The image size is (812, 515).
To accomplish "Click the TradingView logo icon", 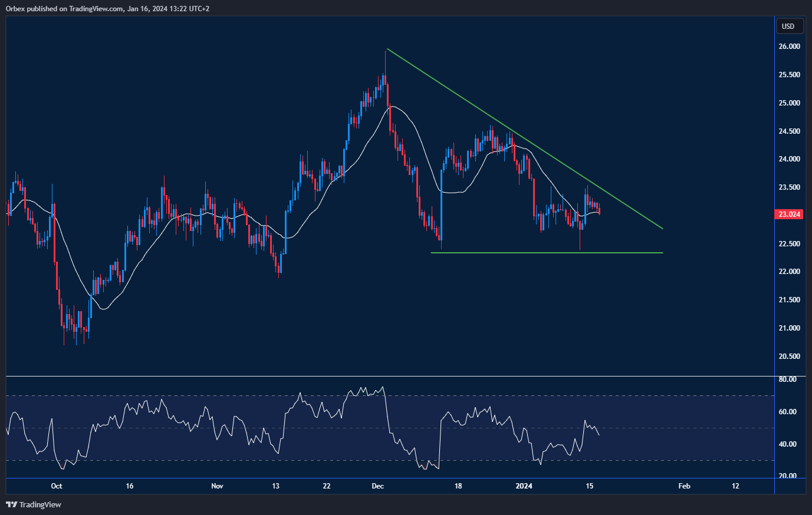I will click(10, 504).
